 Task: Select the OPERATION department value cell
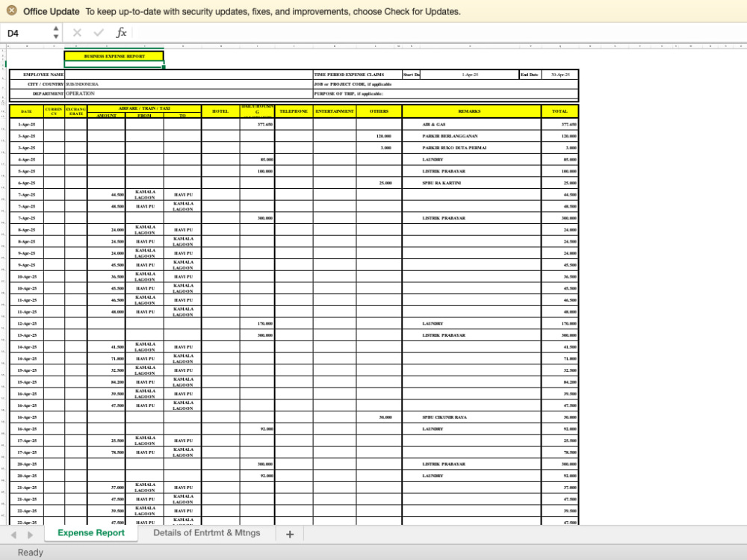(189, 93)
